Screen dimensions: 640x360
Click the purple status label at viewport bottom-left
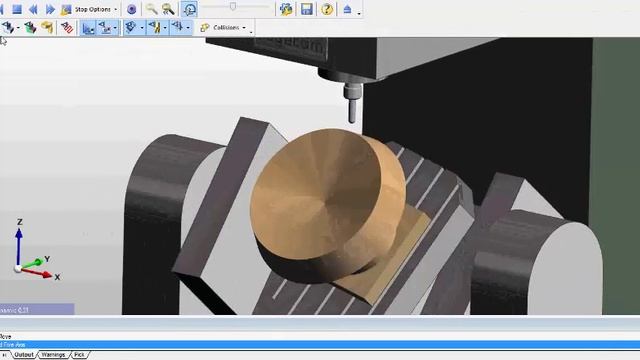(x=37, y=309)
